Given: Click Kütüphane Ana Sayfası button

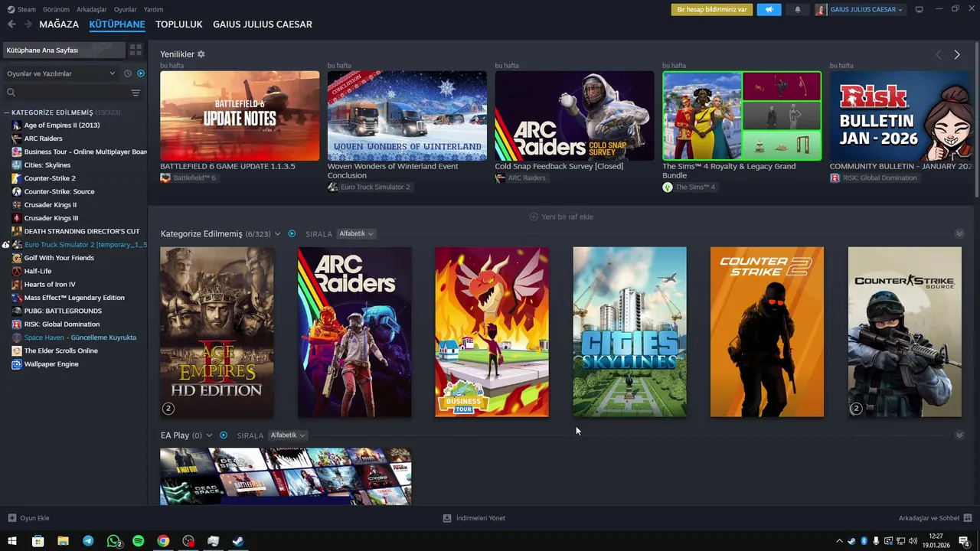Looking at the screenshot, I should coord(64,50).
